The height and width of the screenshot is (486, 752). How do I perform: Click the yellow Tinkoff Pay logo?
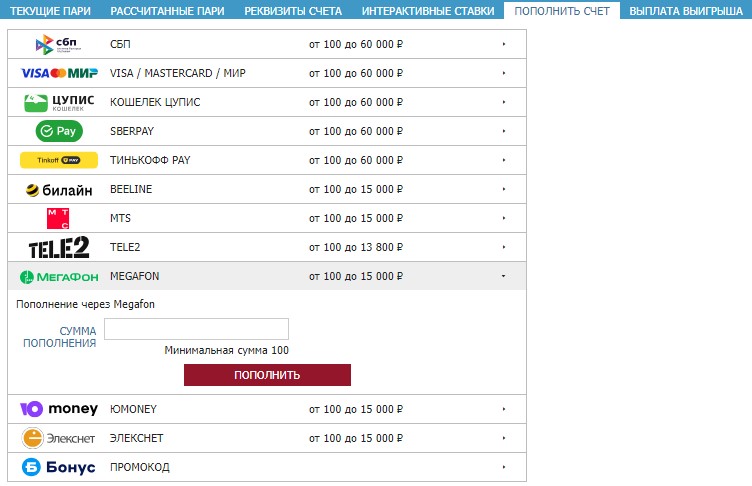(59, 160)
